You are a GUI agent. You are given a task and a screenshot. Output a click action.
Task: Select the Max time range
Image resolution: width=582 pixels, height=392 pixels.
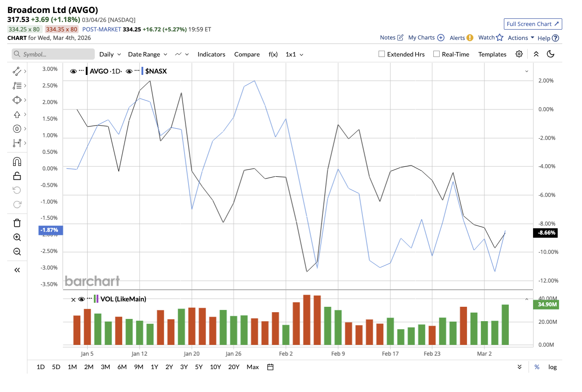tap(253, 367)
